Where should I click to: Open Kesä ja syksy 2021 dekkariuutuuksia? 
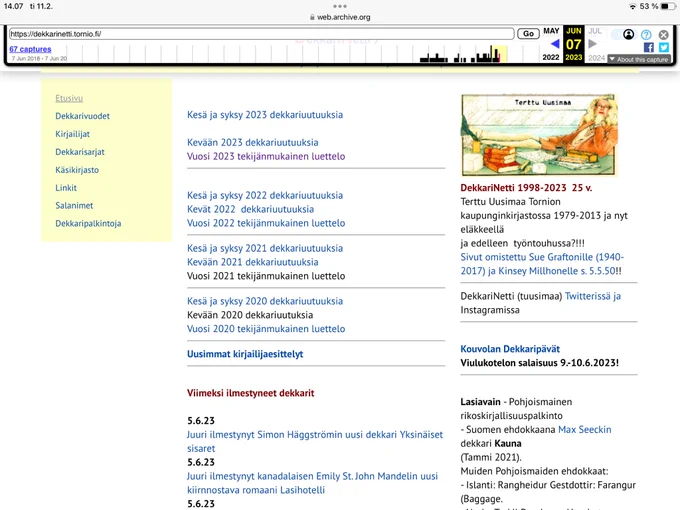265,248
